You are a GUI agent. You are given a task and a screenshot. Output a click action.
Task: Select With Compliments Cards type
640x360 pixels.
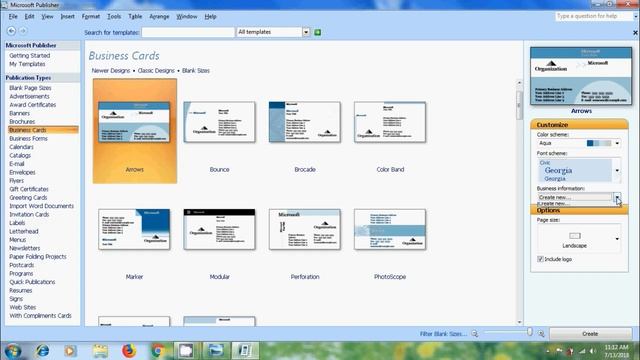click(40, 316)
